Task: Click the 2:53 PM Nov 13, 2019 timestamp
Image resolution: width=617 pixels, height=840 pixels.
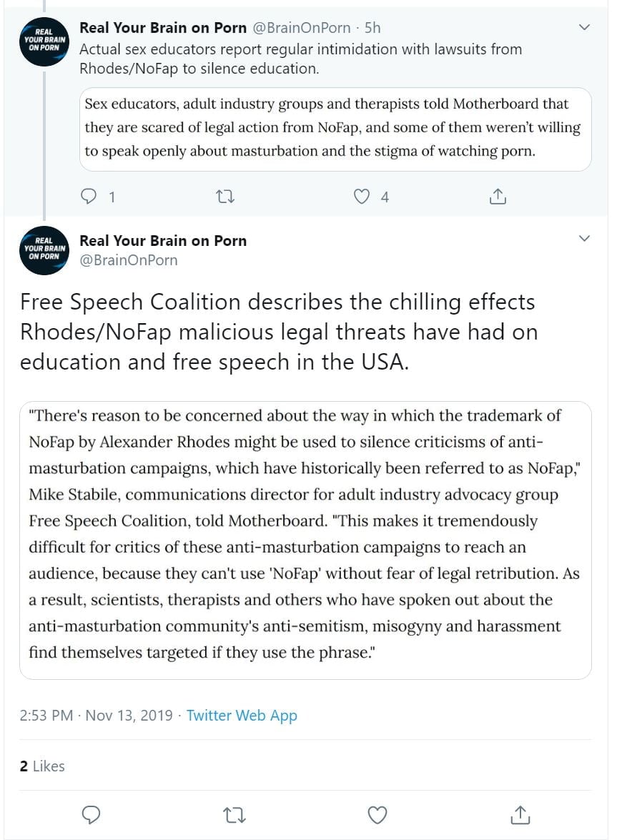Action: pyautogui.click(x=97, y=716)
